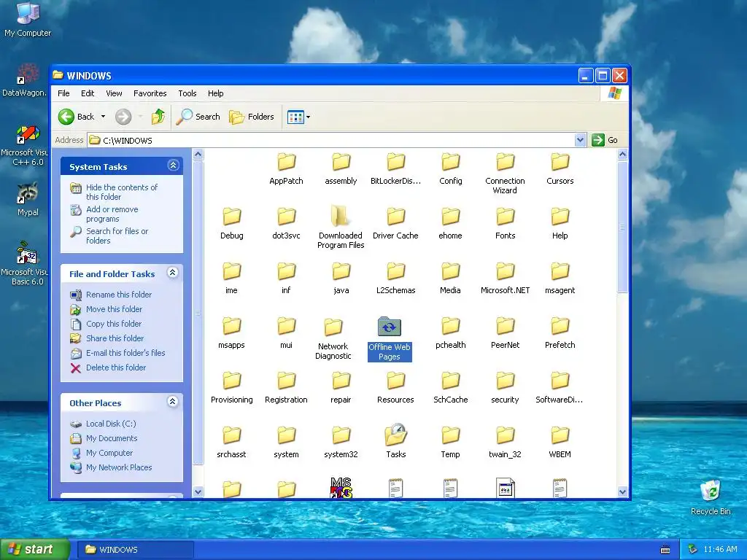
Task: Open the Tools menu
Action: 187,93
